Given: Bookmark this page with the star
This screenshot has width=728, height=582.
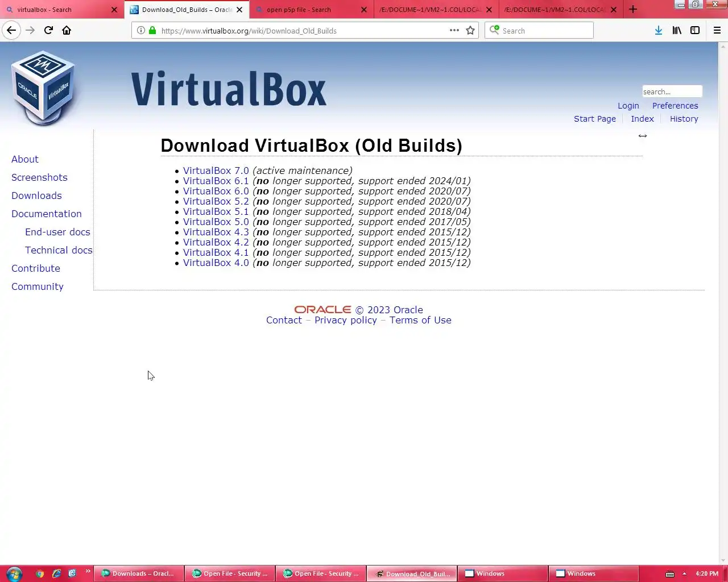Looking at the screenshot, I should pyautogui.click(x=470, y=31).
